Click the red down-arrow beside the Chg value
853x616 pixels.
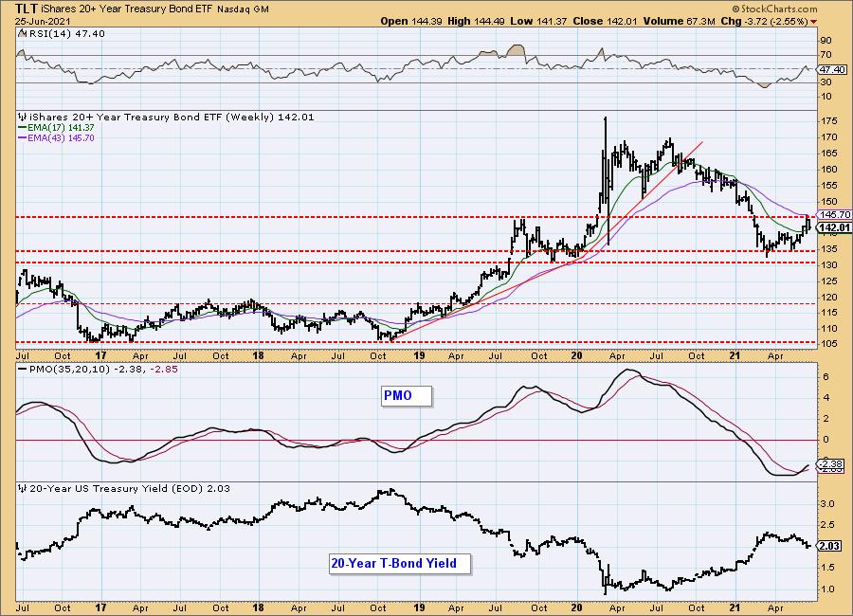click(x=814, y=22)
